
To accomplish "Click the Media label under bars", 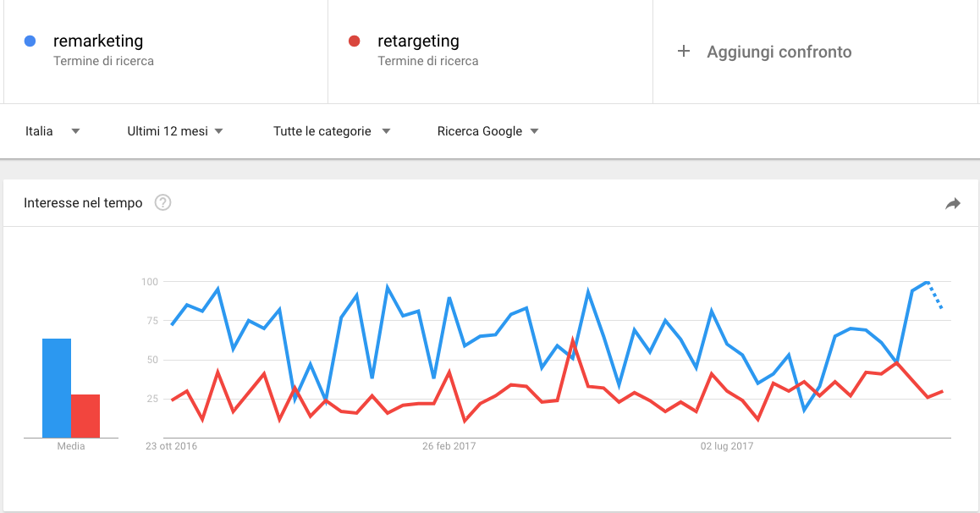I will point(70,446).
